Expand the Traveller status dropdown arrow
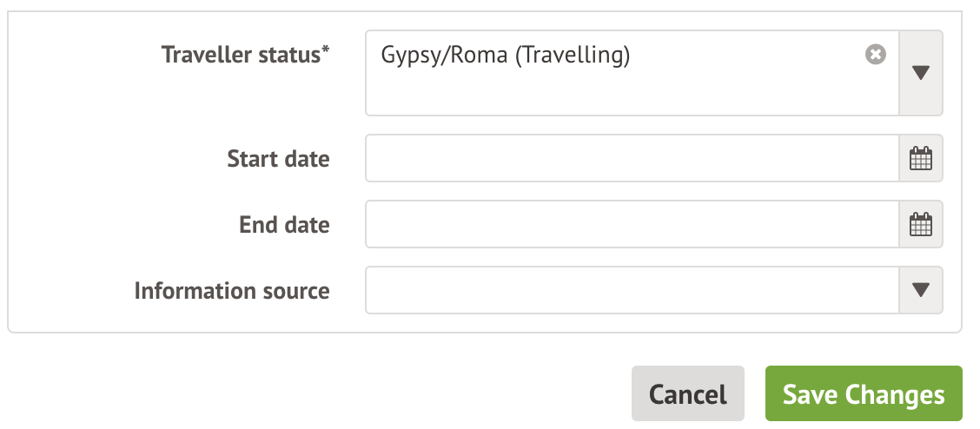The image size is (980, 429). pos(921,73)
